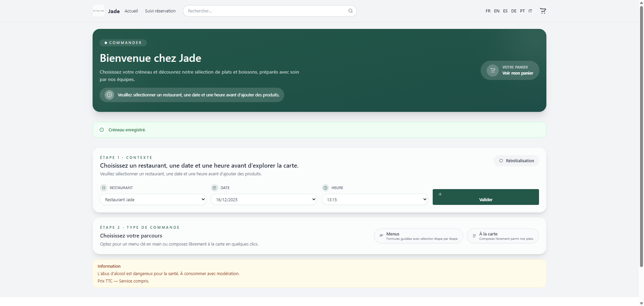Screen dimensions: 644x306
Task: Open the 13:15 time dropdown
Action: click(375, 199)
